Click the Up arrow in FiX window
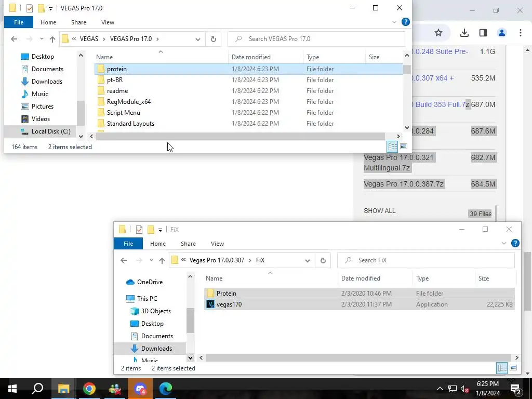The width and height of the screenshot is (532, 399). click(x=162, y=260)
